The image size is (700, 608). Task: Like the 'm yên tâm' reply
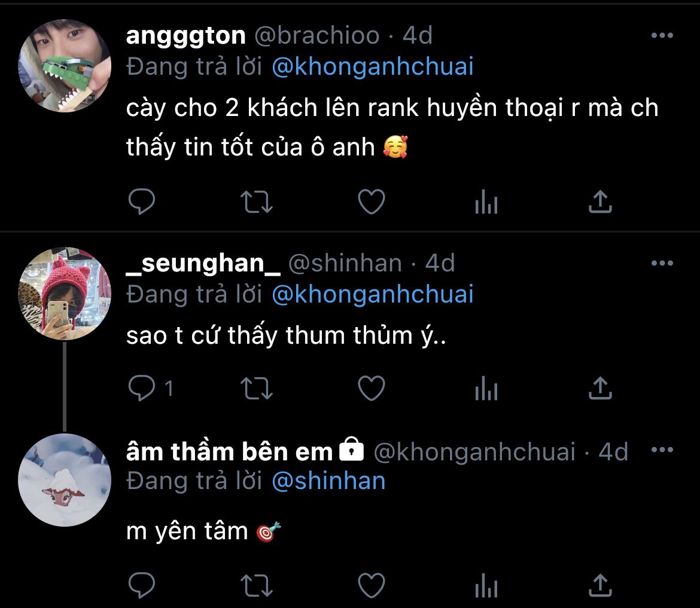pyautogui.click(x=372, y=585)
